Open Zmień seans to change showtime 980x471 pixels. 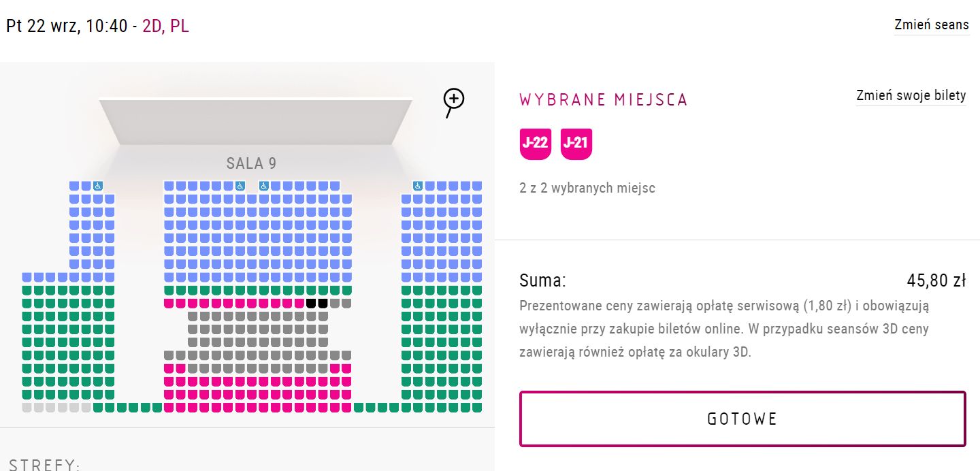tap(932, 25)
